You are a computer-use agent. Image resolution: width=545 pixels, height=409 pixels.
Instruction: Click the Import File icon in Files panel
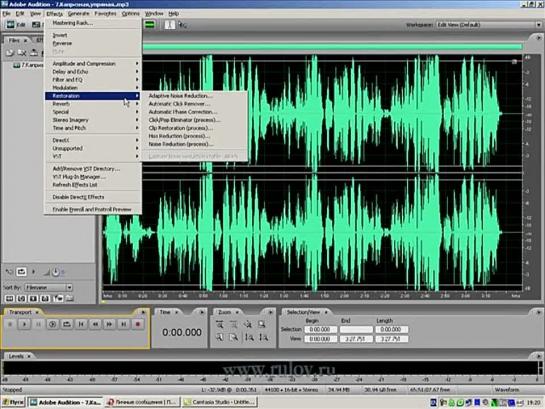click(10, 53)
